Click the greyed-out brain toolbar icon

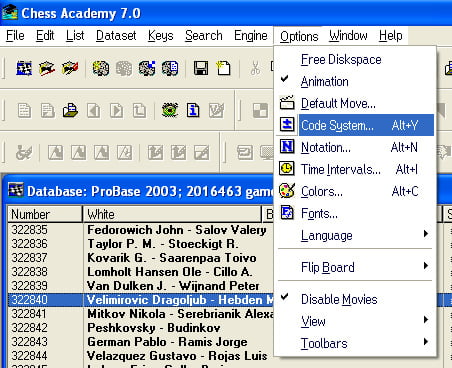click(x=124, y=68)
